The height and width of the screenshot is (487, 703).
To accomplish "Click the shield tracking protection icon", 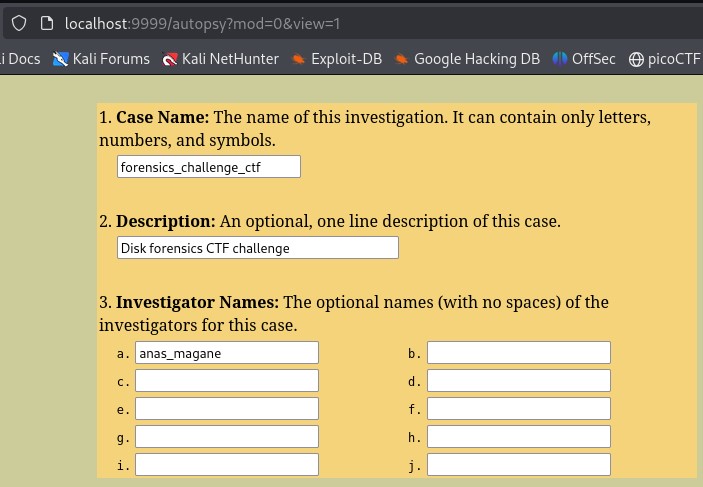I will (x=19, y=23).
